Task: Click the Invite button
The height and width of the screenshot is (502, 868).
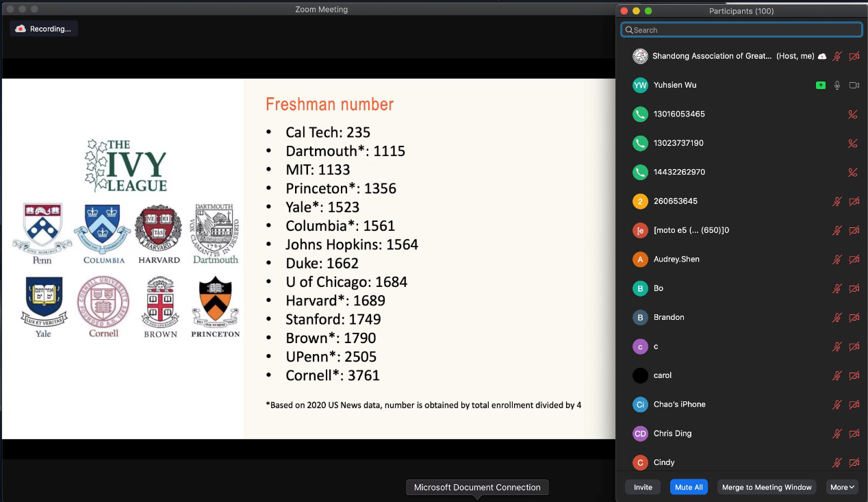Action: coord(643,487)
